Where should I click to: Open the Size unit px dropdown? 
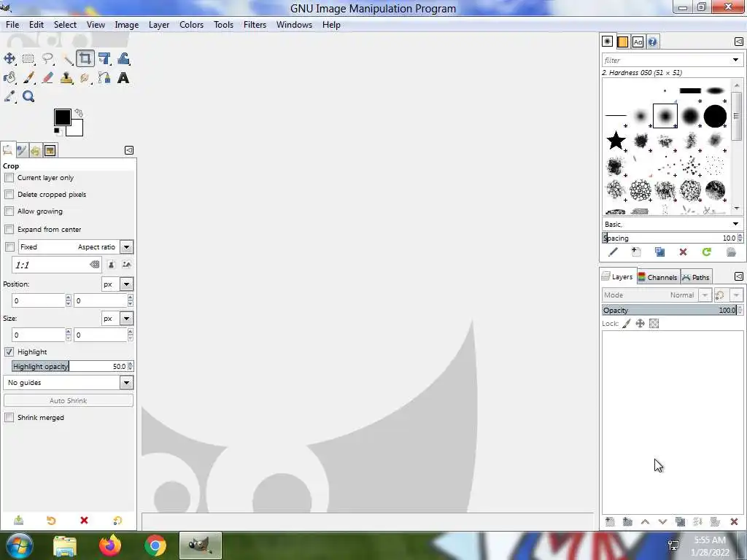pyautogui.click(x=126, y=319)
